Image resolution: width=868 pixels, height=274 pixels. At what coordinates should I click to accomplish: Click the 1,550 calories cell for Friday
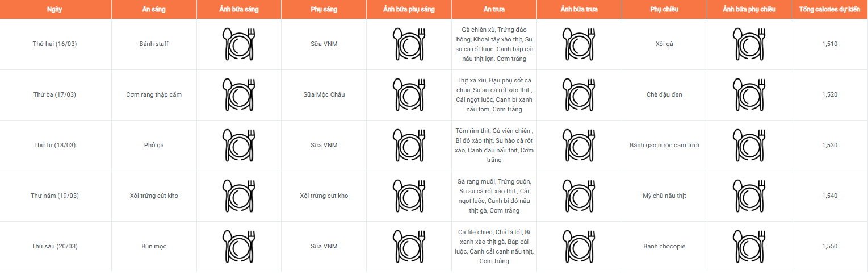pyautogui.click(x=829, y=246)
